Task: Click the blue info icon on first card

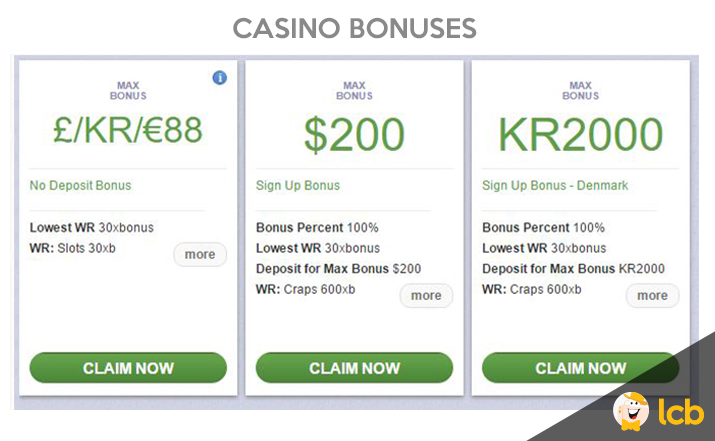Action: (220, 78)
